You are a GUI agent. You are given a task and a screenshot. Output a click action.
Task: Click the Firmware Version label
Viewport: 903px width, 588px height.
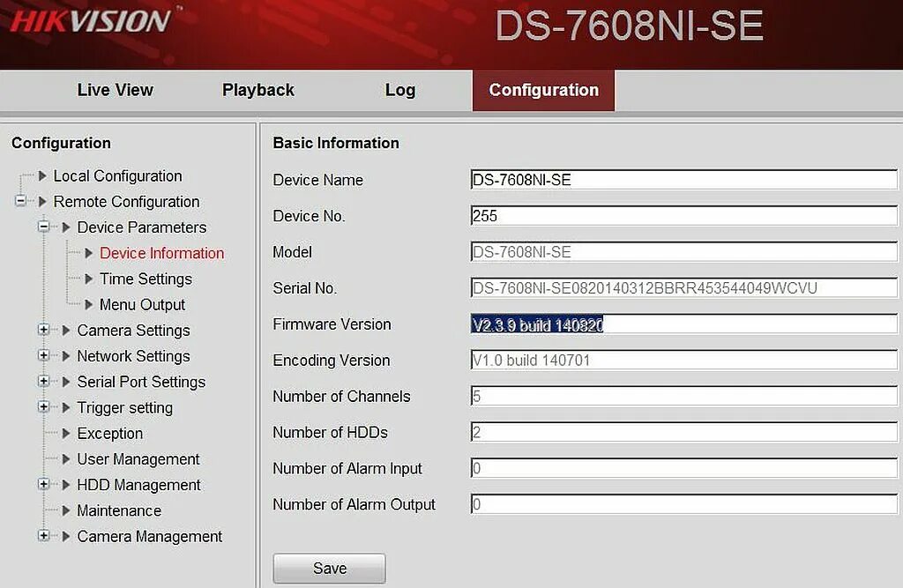pos(332,324)
